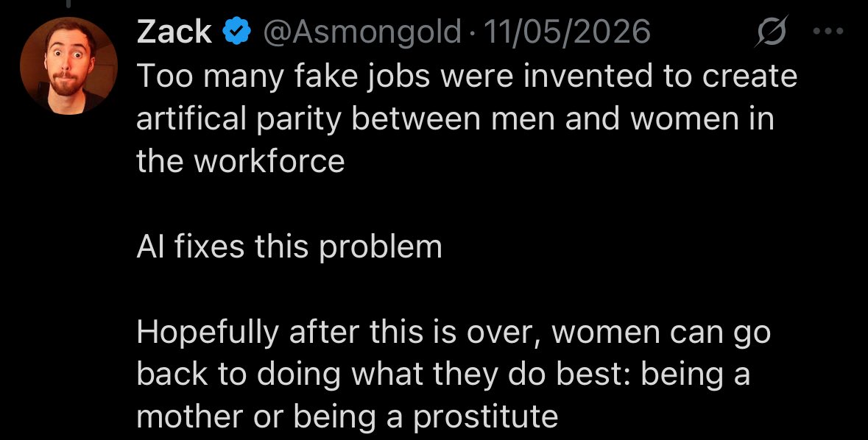Click the thread connector line above avatar
The width and height of the screenshot is (868, 440).
pyautogui.click(x=68, y=4)
